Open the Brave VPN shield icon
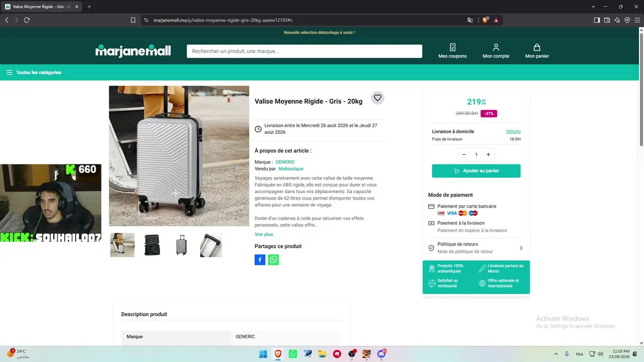This screenshot has width=644, height=362. point(627,20)
